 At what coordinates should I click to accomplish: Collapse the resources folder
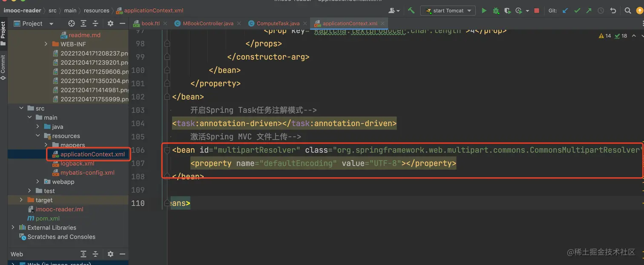click(x=37, y=136)
